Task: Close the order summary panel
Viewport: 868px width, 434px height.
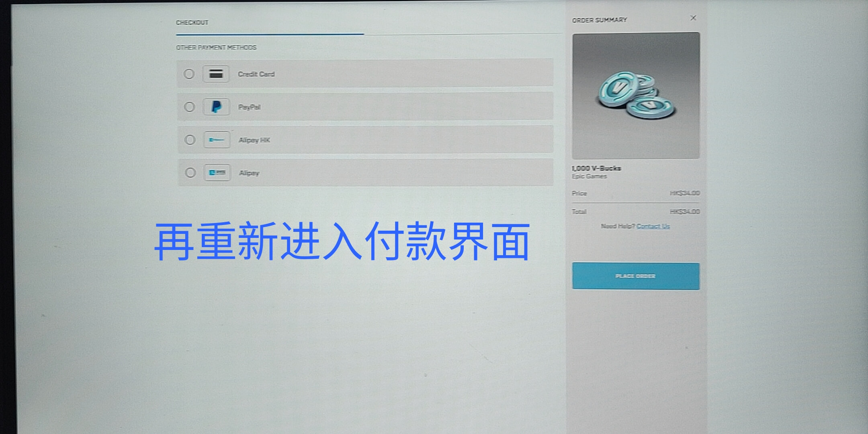Action: (693, 18)
